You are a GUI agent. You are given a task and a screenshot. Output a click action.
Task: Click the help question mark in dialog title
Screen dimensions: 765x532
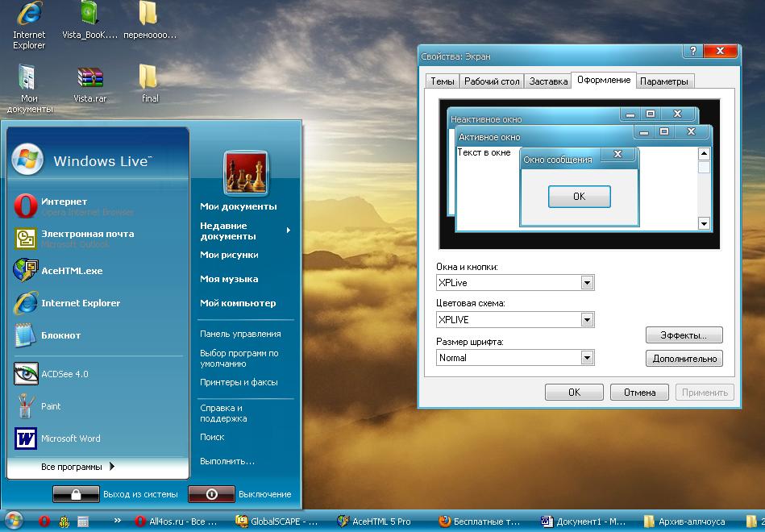(692, 51)
